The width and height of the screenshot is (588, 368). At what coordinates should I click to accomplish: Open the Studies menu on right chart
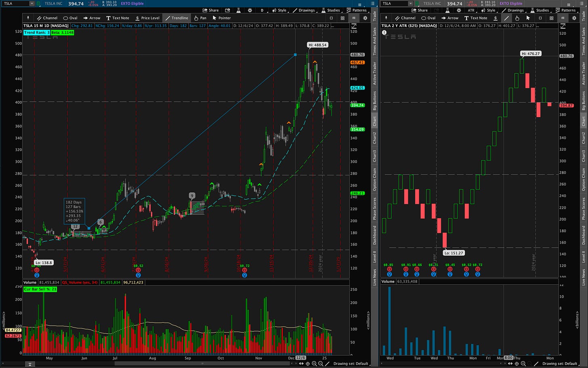click(539, 10)
